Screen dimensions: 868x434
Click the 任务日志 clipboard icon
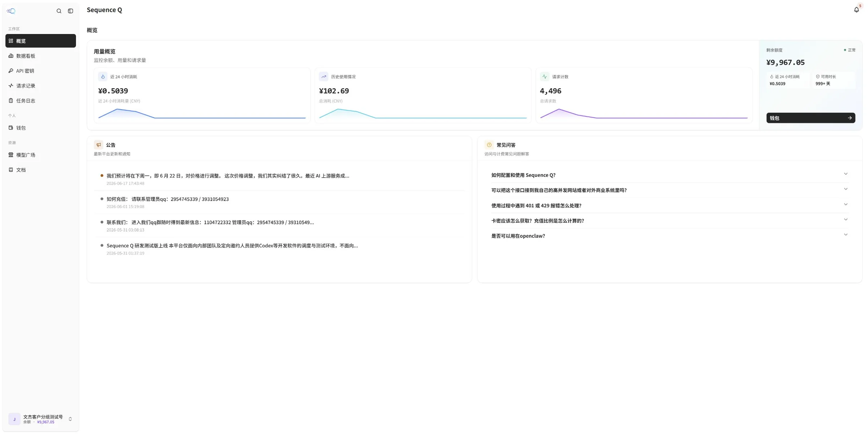(11, 101)
